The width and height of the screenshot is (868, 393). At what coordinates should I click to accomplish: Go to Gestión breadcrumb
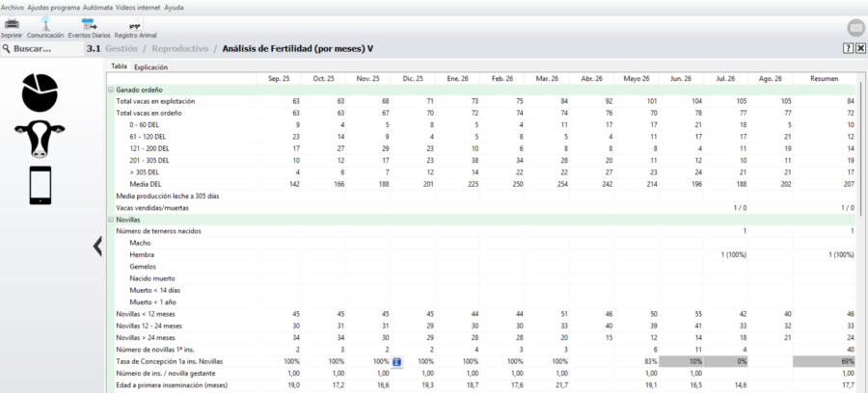tap(122, 48)
